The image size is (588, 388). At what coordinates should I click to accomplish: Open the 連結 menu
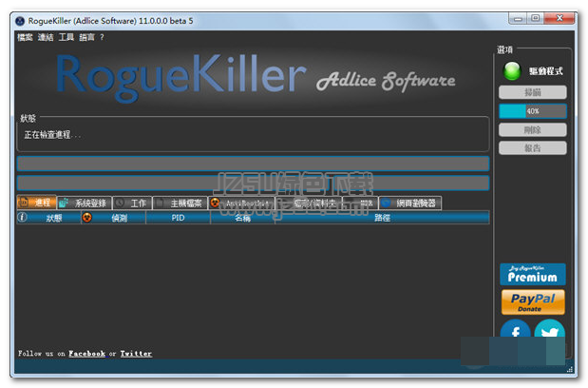pyautogui.click(x=46, y=37)
